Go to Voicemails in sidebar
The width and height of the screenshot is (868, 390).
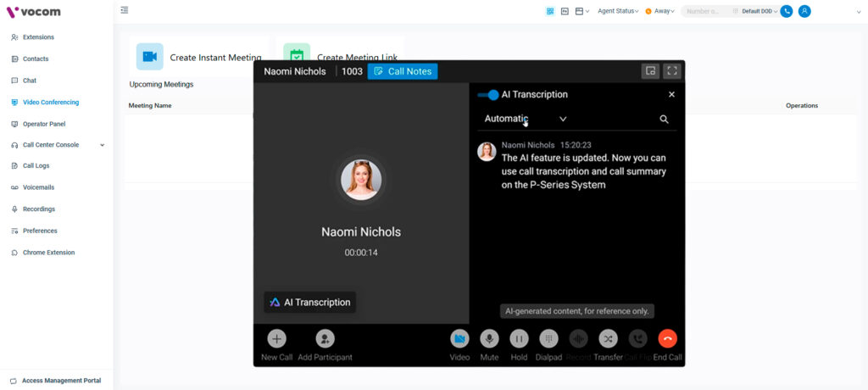point(38,187)
